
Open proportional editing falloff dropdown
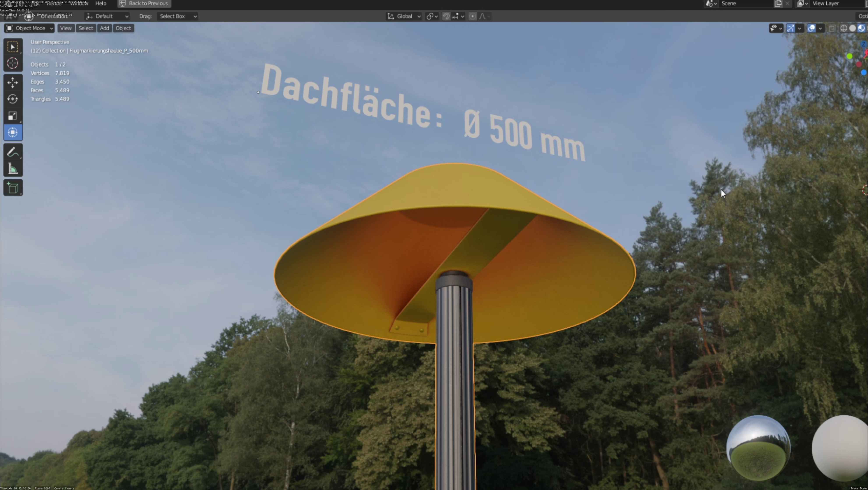(484, 16)
